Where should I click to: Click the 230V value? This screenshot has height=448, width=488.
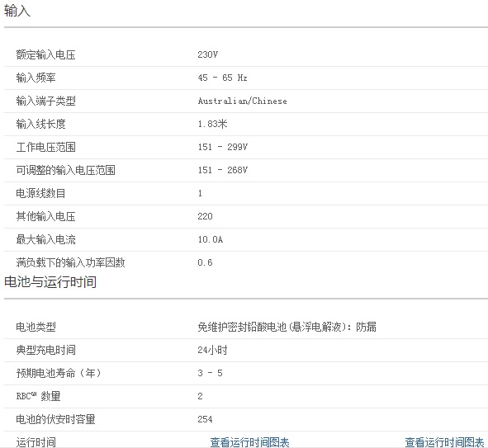[207, 54]
